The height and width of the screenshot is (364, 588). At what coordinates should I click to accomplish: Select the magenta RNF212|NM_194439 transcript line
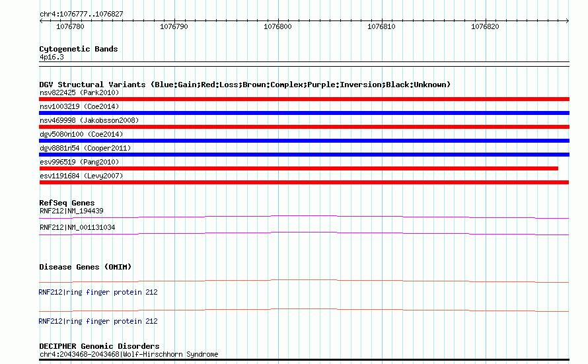tap(304, 217)
